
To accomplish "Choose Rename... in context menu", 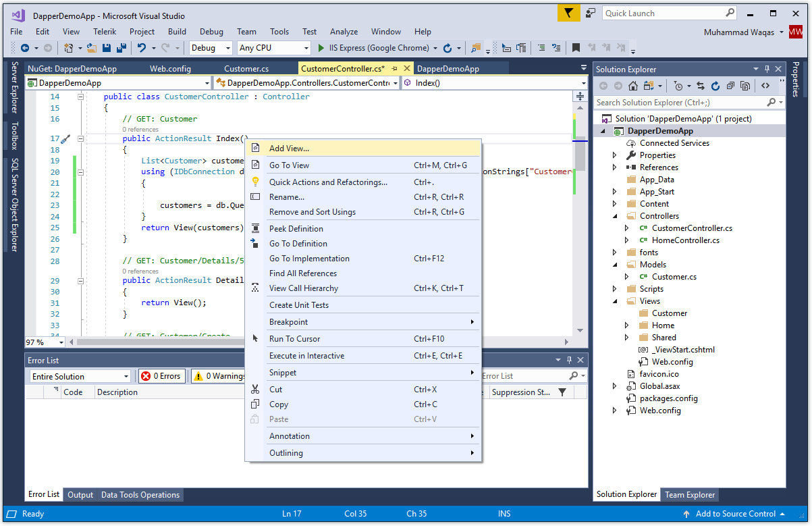I will [x=364, y=197].
